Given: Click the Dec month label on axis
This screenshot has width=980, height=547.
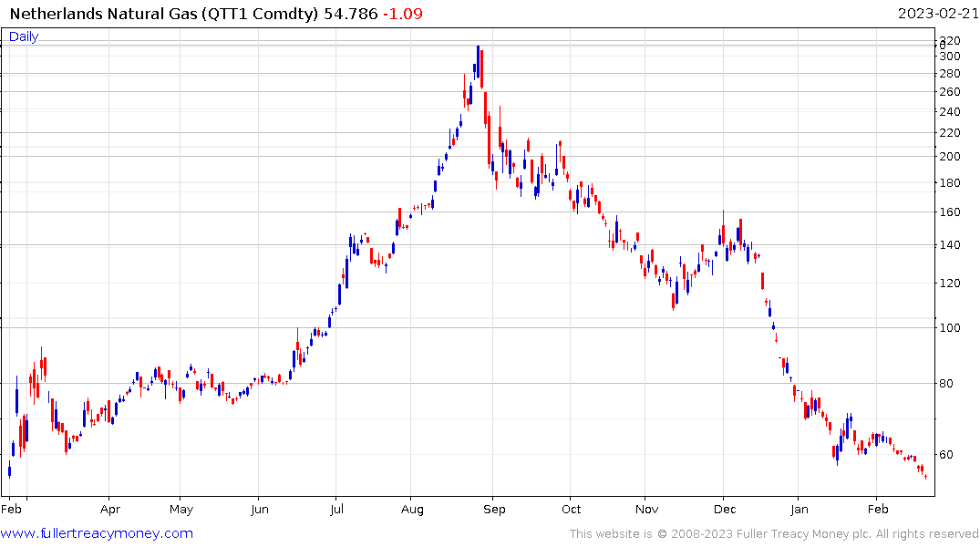Looking at the screenshot, I should [x=725, y=510].
